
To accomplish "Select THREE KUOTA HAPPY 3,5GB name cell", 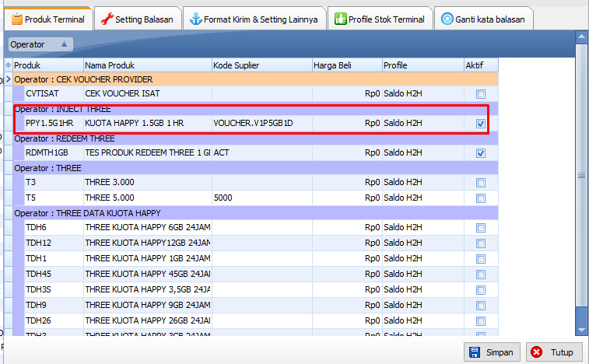I will tap(148, 289).
